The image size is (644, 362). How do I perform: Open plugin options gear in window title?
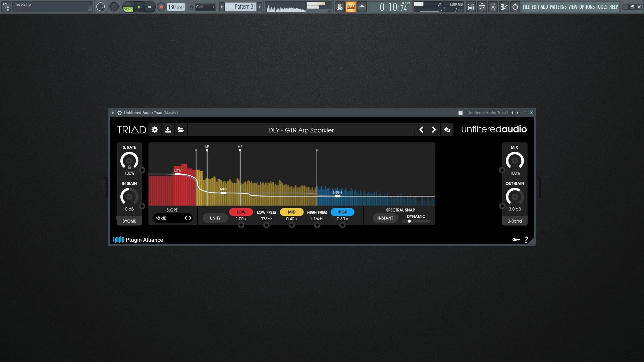point(119,113)
